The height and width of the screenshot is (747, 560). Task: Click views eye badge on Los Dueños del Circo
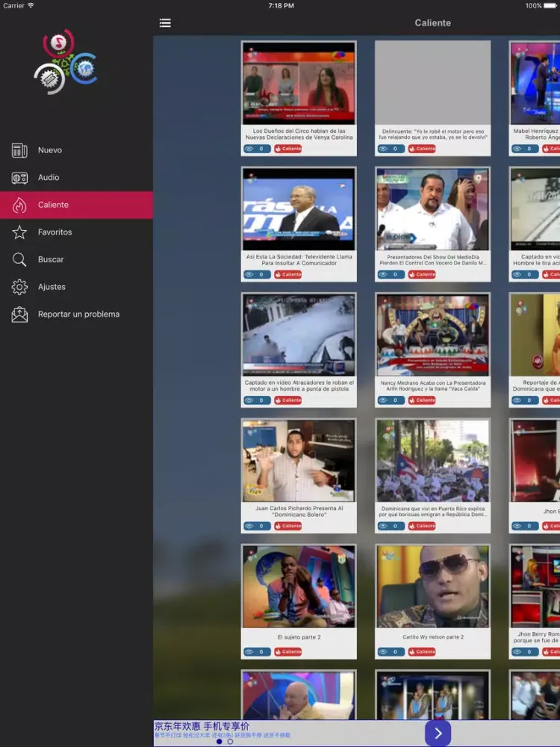(257, 149)
